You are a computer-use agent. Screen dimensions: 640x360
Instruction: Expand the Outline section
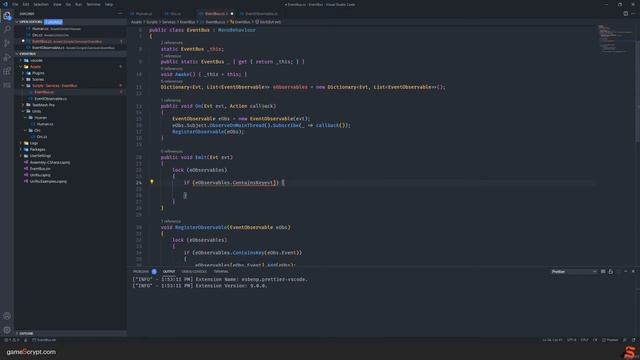pos(70,333)
